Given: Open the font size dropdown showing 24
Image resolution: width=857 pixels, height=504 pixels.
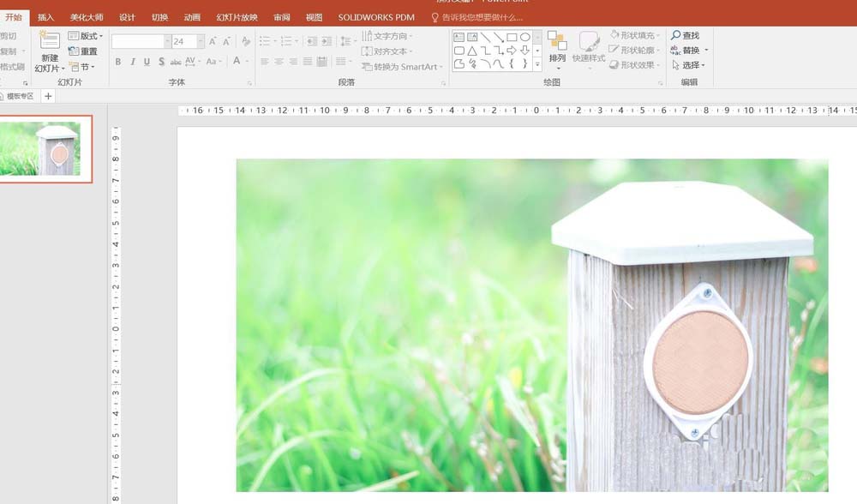Looking at the screenshot, I should (201, 41).
